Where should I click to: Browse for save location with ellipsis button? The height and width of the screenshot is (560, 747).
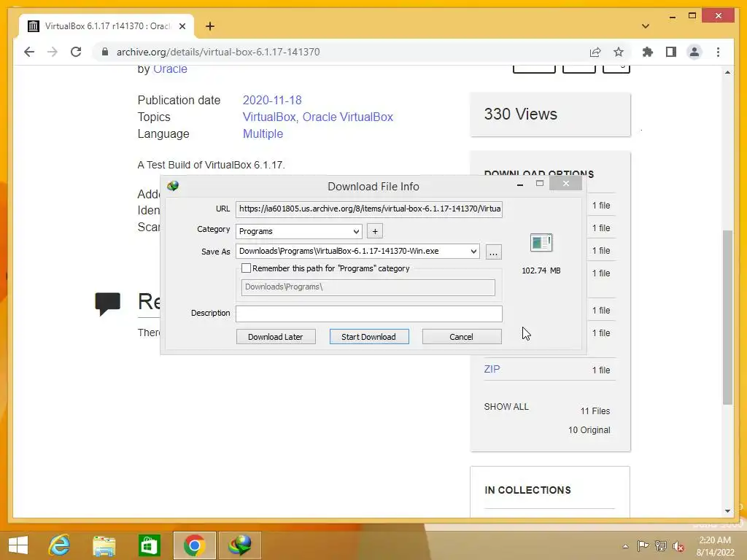(494, 252)
